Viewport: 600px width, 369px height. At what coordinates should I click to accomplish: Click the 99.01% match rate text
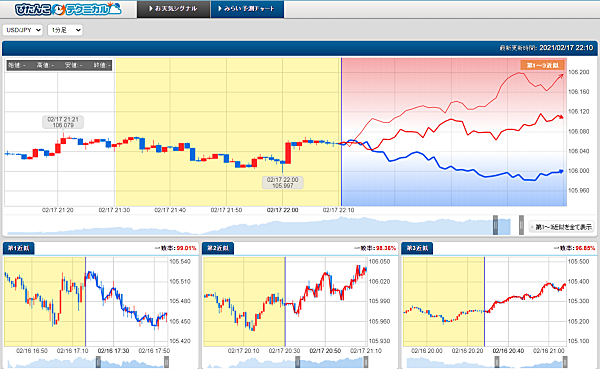pos(186,248)
